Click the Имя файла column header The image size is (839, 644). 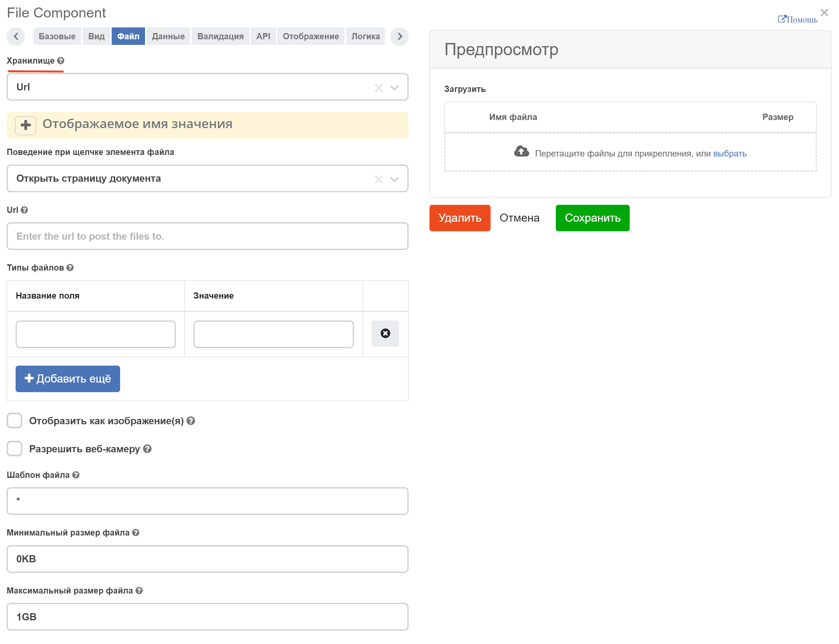(513, 117)
